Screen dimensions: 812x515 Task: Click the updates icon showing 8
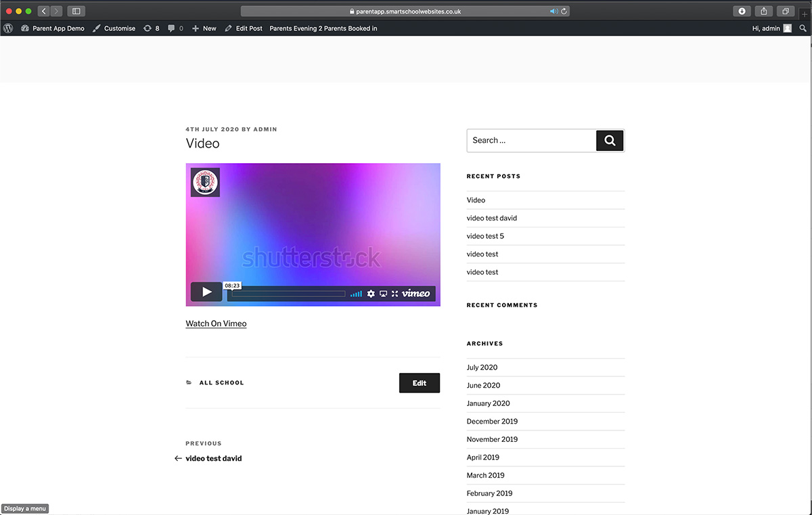(x=152, y=28)
